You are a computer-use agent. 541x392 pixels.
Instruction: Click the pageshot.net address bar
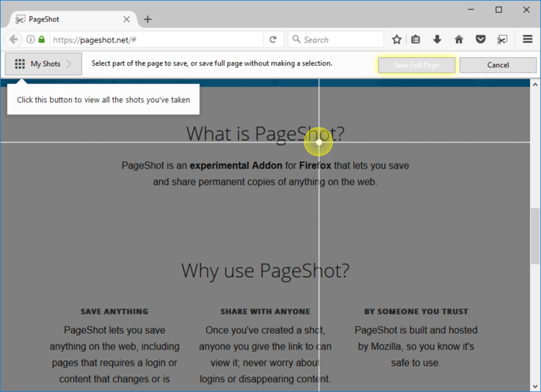pyautogui.click(x=157, y=40)
